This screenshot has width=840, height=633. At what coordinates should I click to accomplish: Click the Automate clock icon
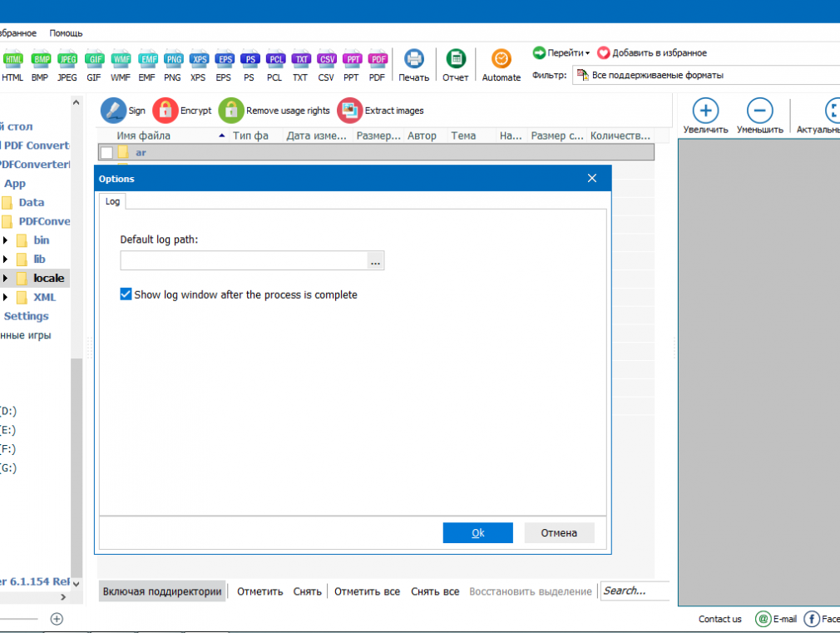click(x=502, y=60)
